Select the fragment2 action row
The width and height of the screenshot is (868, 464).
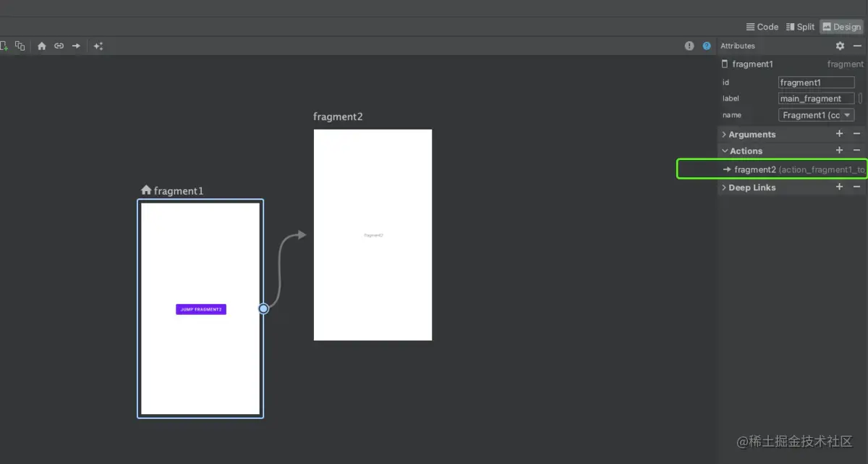tap(792, 169)
